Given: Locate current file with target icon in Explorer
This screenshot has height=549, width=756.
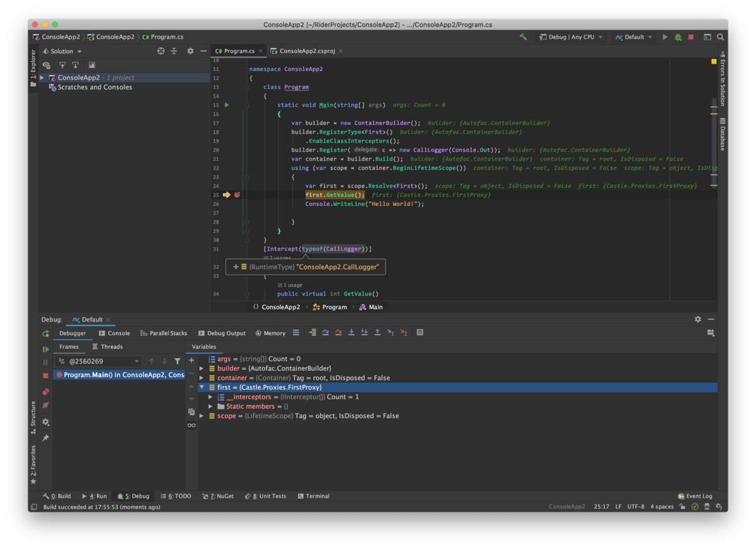Looking at the screenshot, I should tap(161, 51).
